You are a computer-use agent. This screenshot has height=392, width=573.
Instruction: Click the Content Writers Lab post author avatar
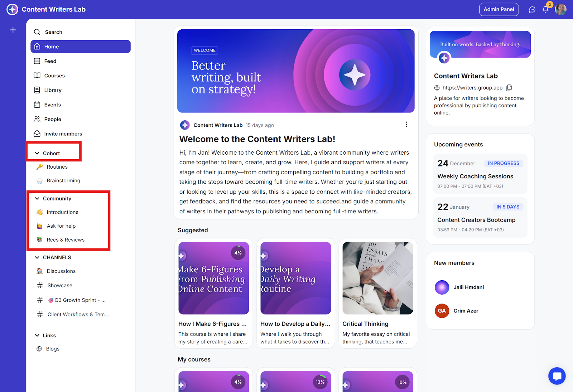185,125
